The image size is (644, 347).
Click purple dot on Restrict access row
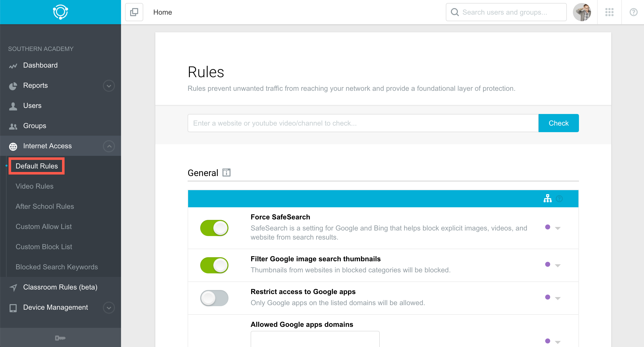point(547,297)
